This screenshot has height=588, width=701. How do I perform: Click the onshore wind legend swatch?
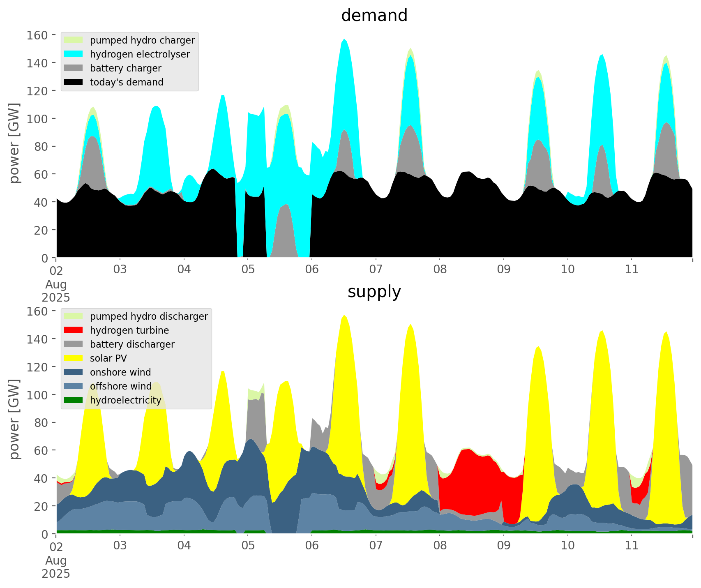click(x=74, y=372)
